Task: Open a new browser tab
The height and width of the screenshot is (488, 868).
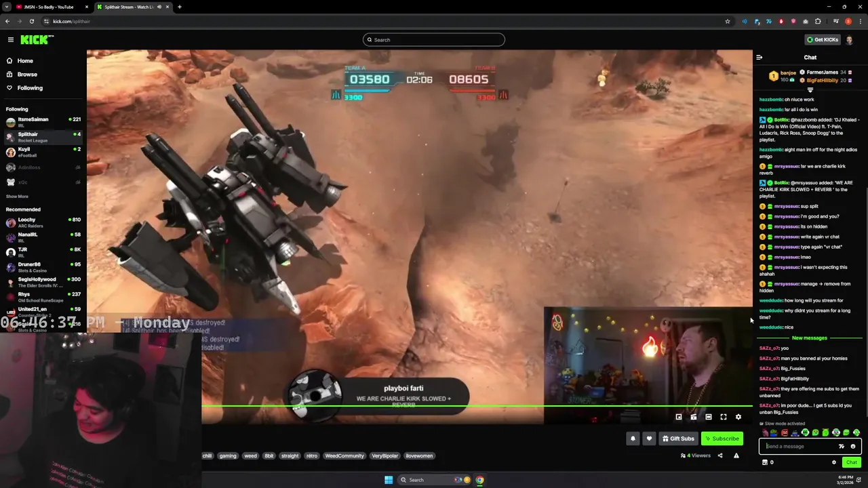Action: click(180, 7)
